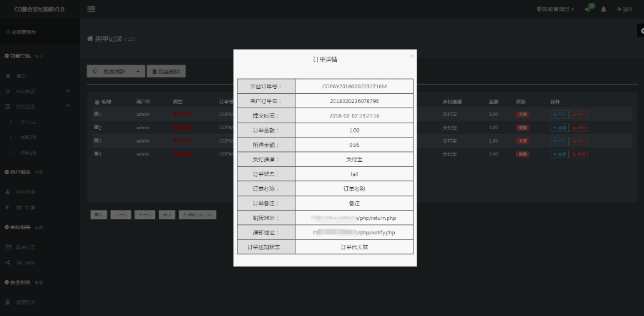Viewport: 644px width, 316px height.
Task: Open 接口审核 share item in the sidebar
Action: pos(26,262)
